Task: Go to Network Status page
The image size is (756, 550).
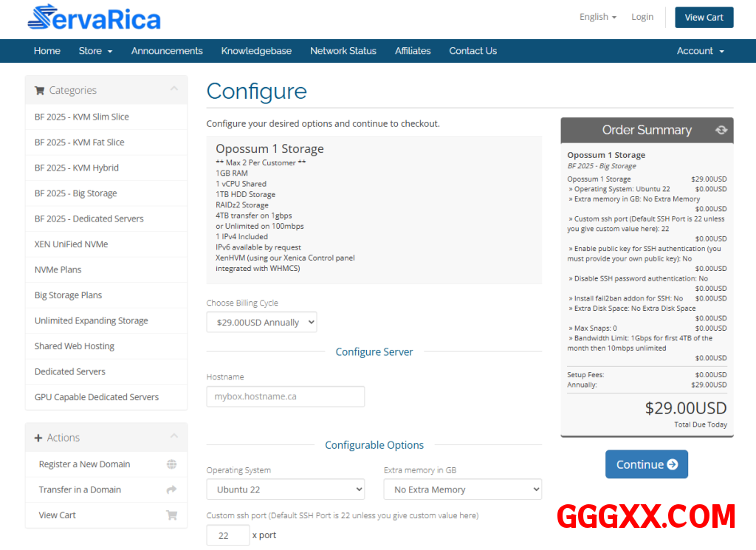Action: click(x=343, y=51)
